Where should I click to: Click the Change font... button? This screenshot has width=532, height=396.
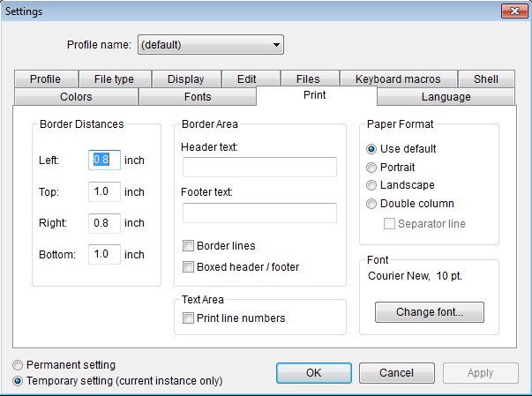(429, 312)
